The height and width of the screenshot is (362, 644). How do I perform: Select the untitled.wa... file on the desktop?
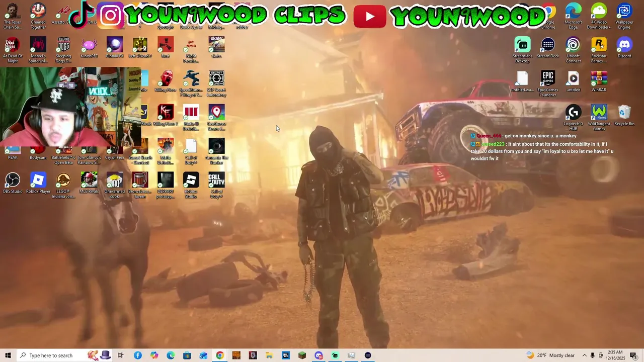coord(522,81)
